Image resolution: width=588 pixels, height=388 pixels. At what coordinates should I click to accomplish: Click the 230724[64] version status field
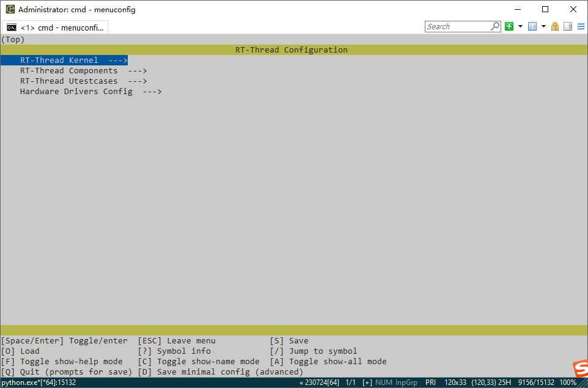tap(319, 383)
